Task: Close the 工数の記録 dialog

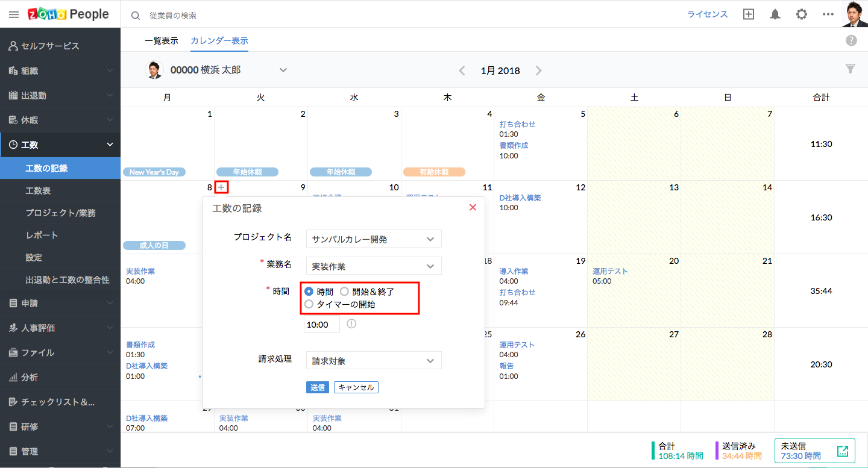Action: (x=473, y=208)
